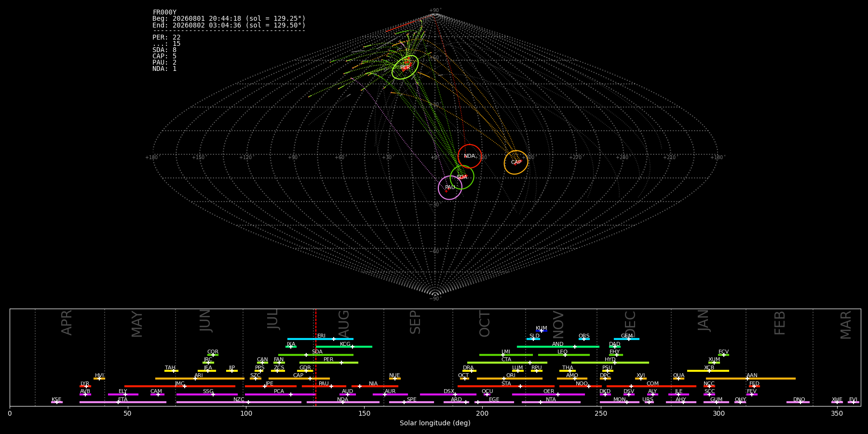Click the KUM shower label in timeline
Image resolution: width=868 pixels, height=434 pixels.
542,328
